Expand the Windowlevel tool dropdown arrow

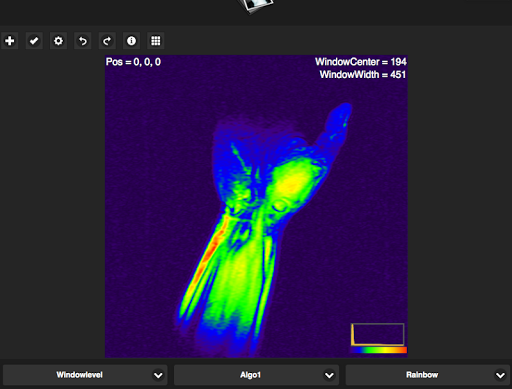[158, 375]
